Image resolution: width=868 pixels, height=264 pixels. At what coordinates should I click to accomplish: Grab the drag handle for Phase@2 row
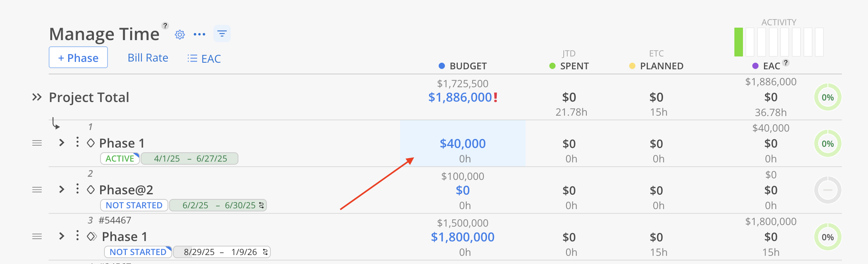37,190
